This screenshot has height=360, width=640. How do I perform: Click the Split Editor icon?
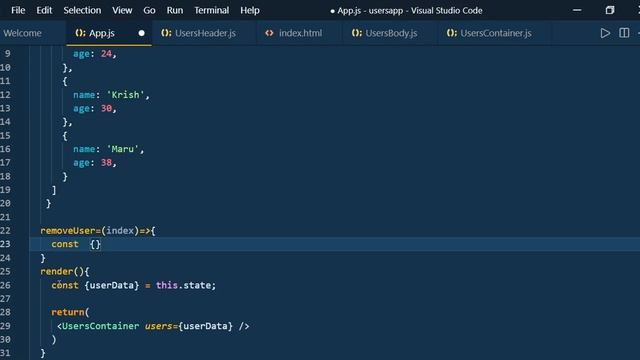pyautogui.click(x=624, y=33)
